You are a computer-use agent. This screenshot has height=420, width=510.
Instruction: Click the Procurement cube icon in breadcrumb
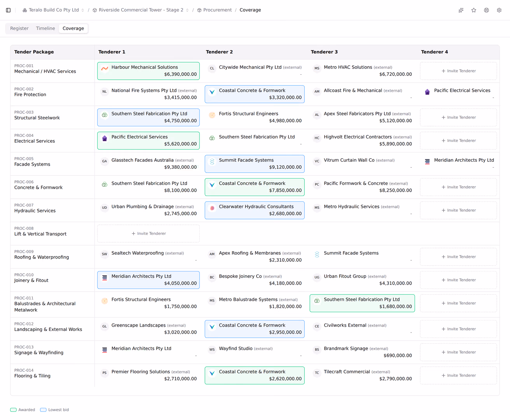coord(199,10)
